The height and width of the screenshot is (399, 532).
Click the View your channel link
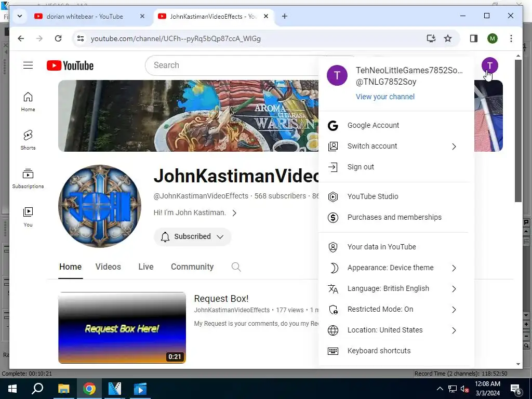(385, 97)
